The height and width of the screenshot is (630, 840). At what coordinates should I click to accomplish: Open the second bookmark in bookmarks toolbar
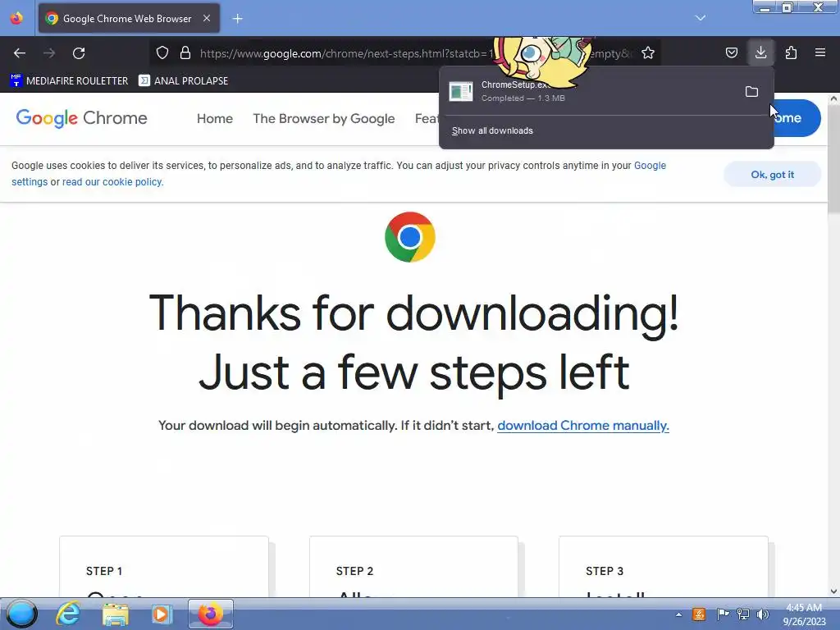(183, 81)
